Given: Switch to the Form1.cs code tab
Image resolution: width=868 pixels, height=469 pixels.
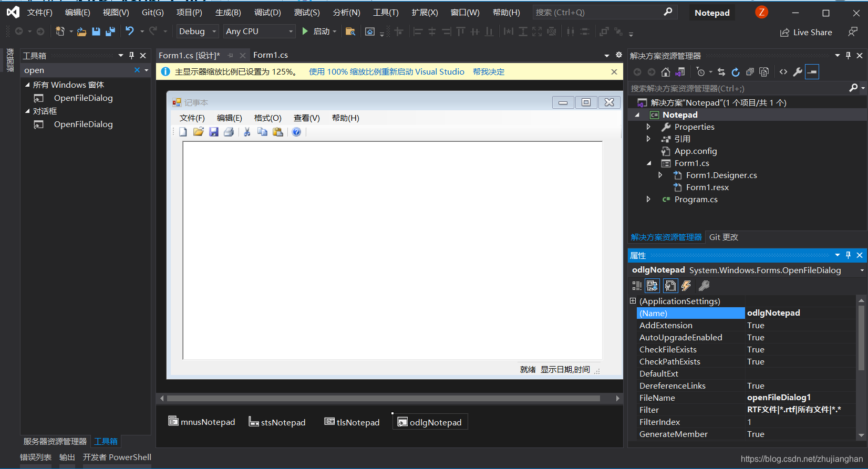Looking at the screenshot, I should pos(271,55).
